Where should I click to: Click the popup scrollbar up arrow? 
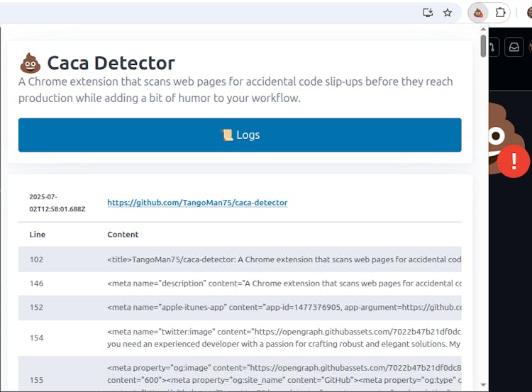[483, 30]
